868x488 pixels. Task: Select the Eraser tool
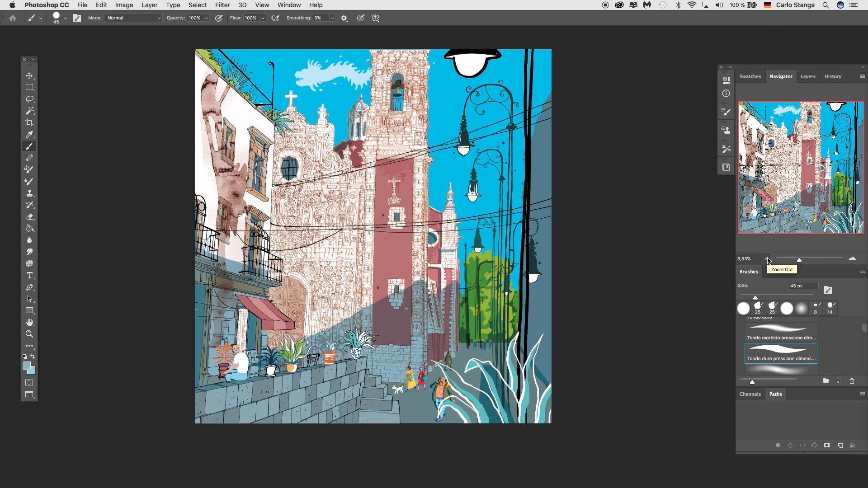[29, 216]
